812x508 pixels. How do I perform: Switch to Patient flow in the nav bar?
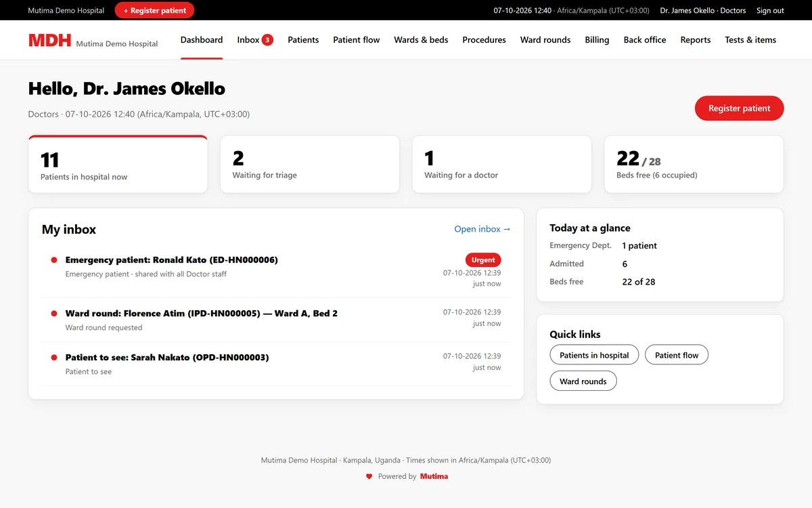point(357,40)
